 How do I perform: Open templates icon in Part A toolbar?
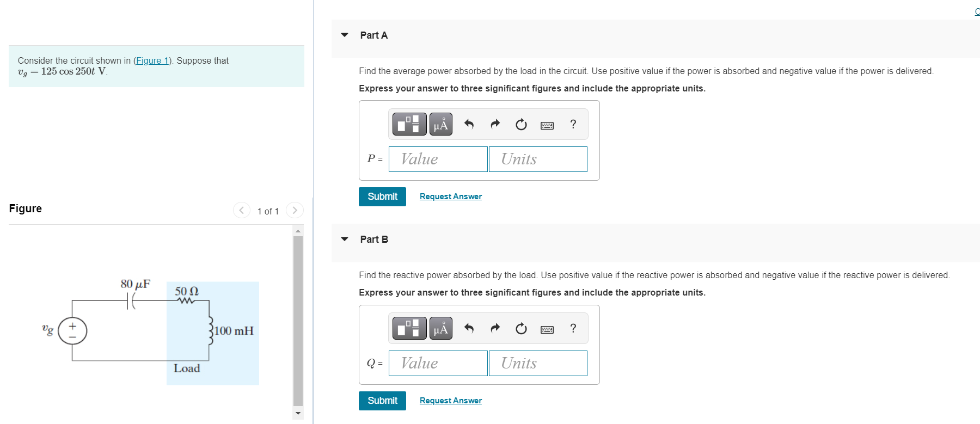pyautogui.click(x=409, y=124)
